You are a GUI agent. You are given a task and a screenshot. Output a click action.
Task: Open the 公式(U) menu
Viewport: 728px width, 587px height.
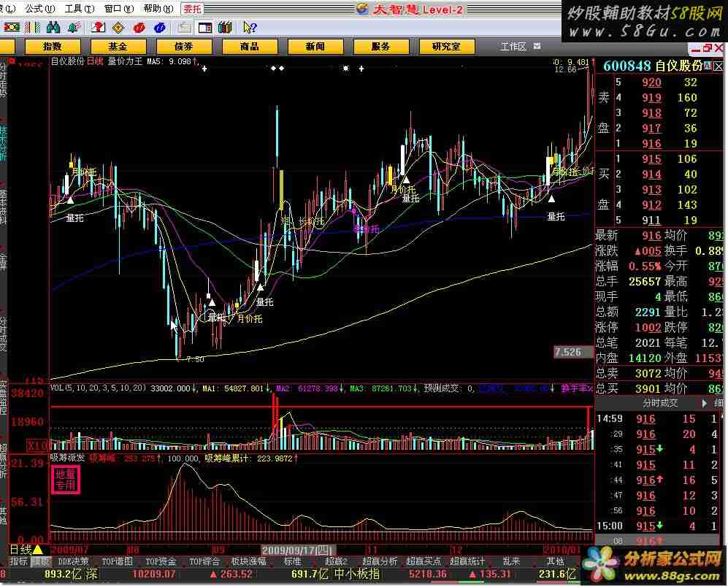pos(39,8)
